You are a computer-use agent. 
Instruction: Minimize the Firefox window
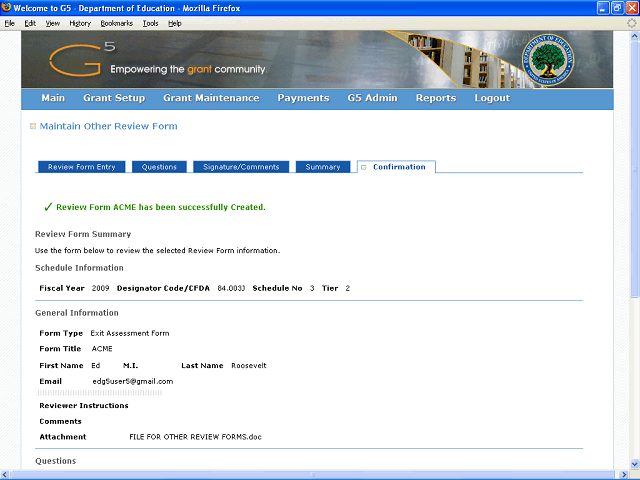(603, 8)
